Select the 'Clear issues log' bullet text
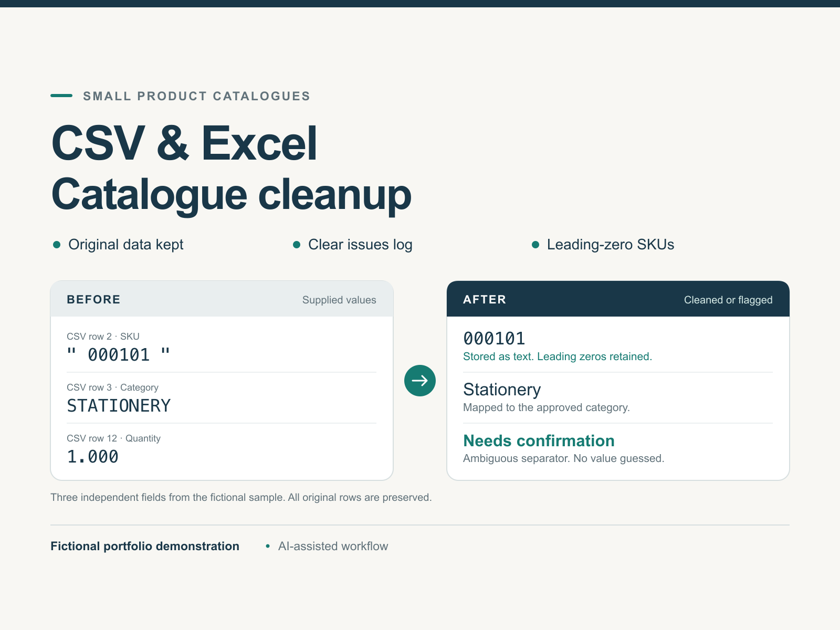 (x=360, y=245)
